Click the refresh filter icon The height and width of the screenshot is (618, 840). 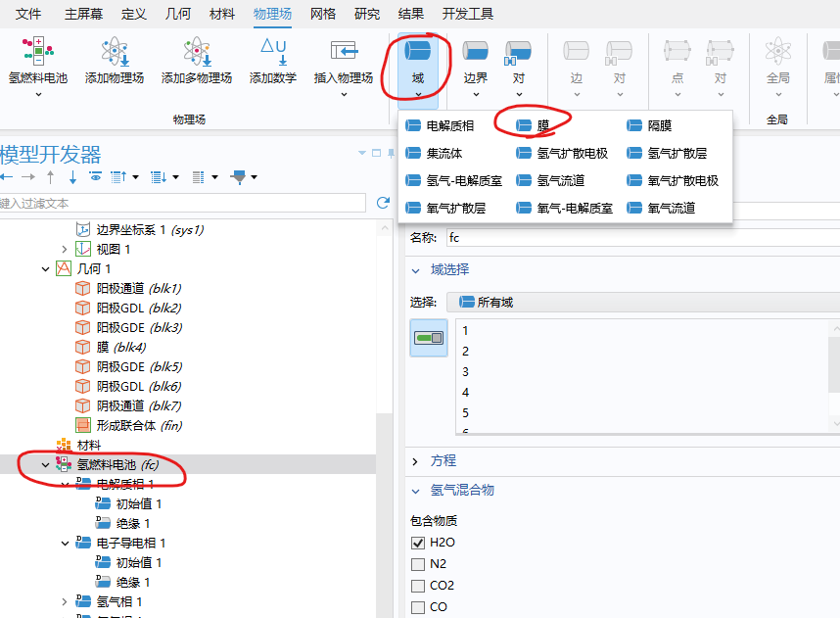[x=383, y=203]
